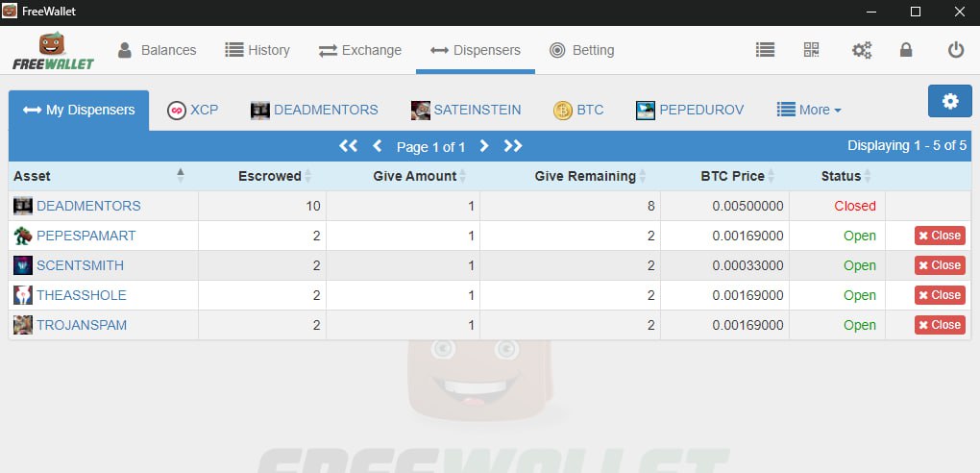Open the Balances section

pos(157,50)
